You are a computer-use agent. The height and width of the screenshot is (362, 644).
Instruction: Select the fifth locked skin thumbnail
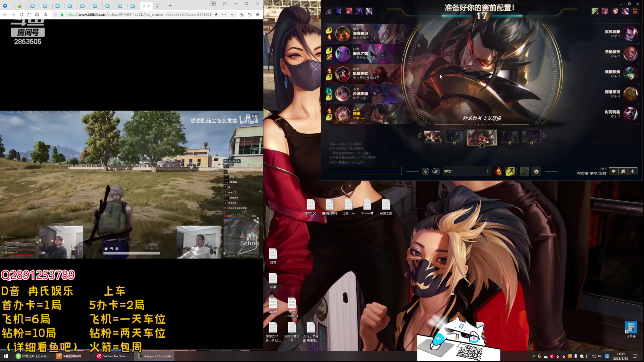[x=531, y=136]
